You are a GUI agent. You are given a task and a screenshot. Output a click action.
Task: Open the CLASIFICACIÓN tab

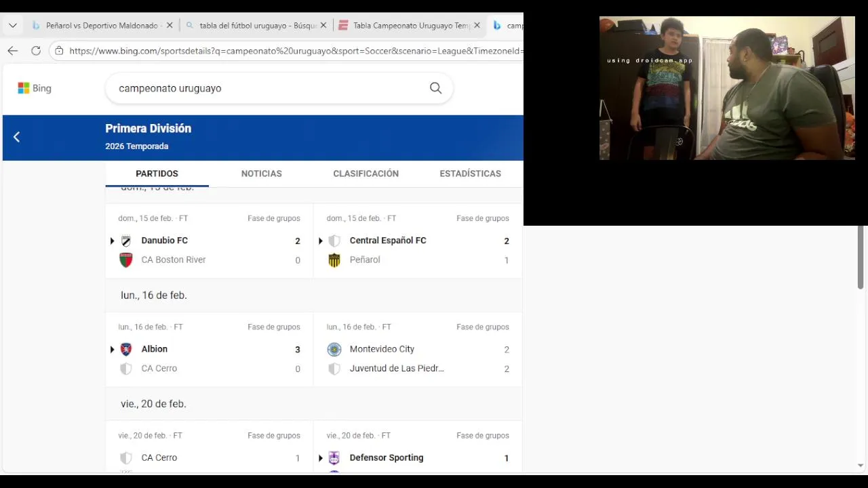366,174
